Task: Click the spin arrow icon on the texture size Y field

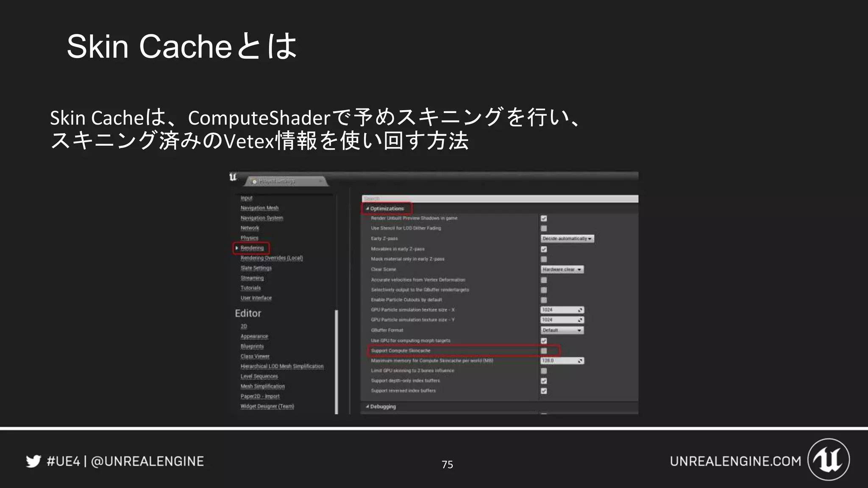Action: [x=580, y=320]
